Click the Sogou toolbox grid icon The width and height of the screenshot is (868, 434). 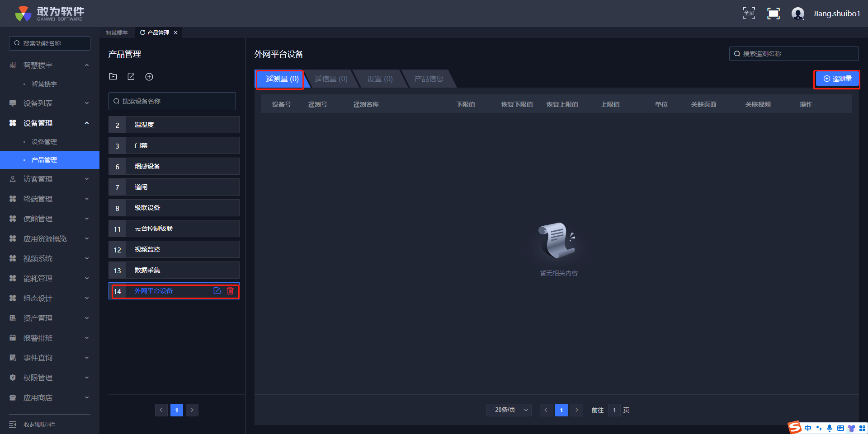click(x=862, y=428)
